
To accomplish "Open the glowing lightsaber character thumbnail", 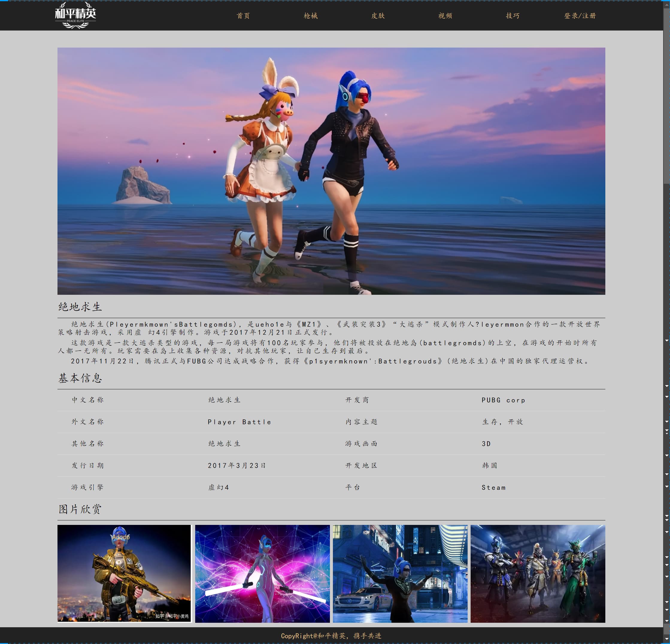I will (x=263, y=573).
